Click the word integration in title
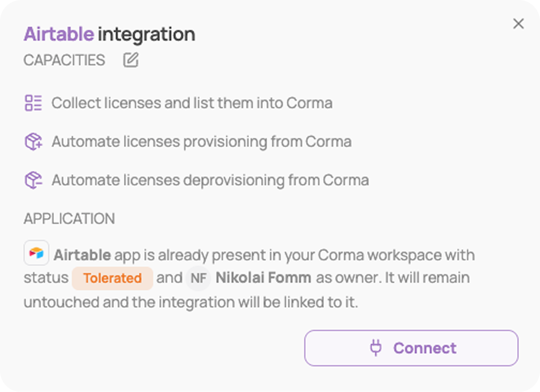The height and width of the screenshot is (392, 540). pos(146,35)
